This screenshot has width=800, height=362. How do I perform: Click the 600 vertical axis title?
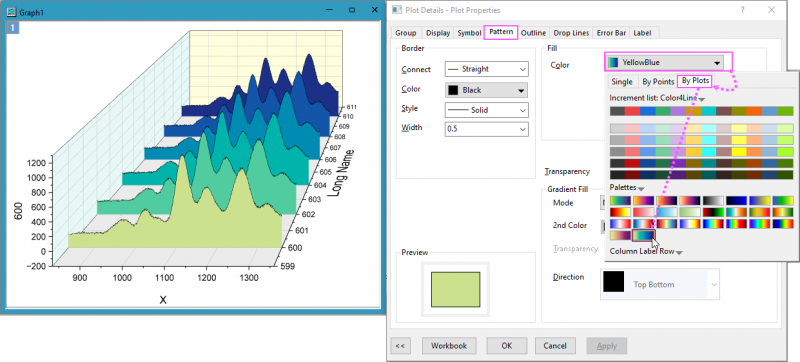[19, 210]
